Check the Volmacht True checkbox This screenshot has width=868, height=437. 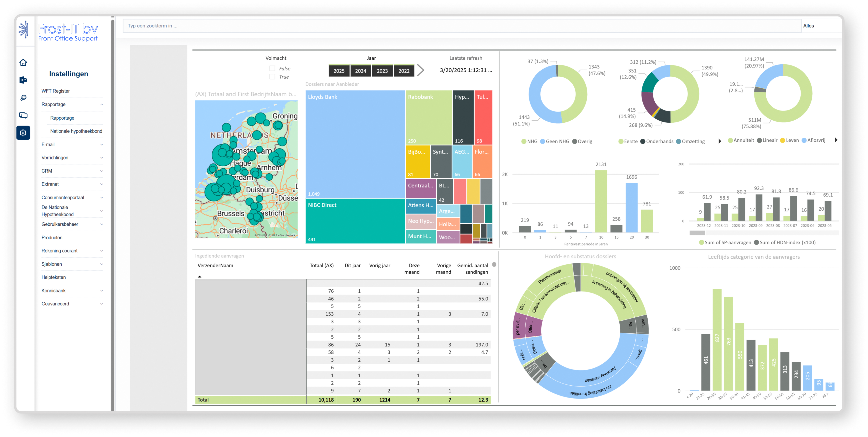coord(272,77)
